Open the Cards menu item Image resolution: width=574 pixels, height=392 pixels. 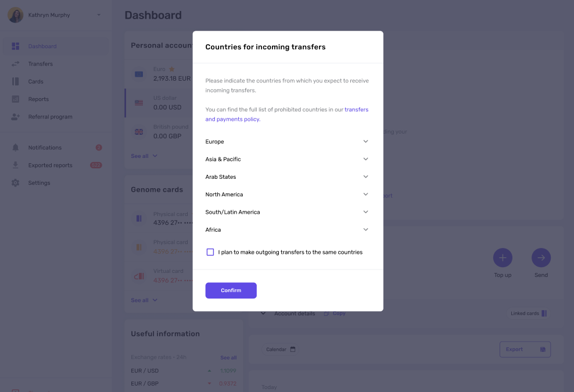coord(56,81)
